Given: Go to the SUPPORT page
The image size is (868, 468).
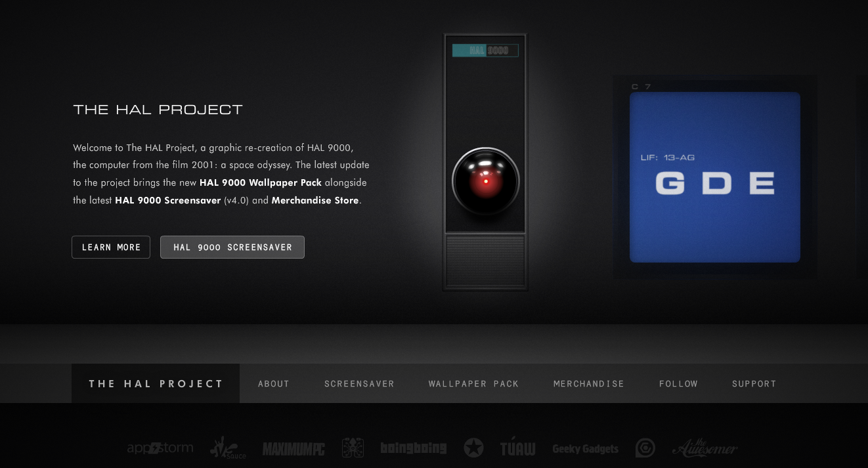Looking at the screenshot, I should click(754, 383).
